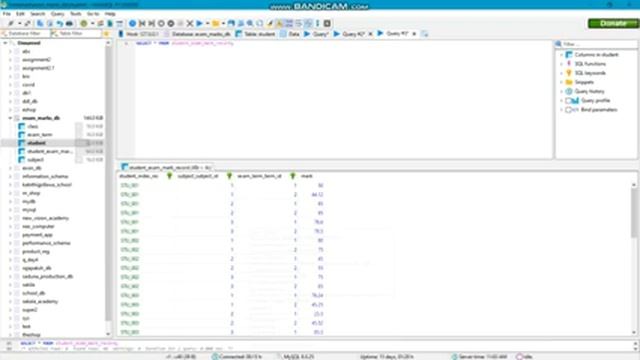
Task: Open a new query tab icon
Action: tap(424, 34)
